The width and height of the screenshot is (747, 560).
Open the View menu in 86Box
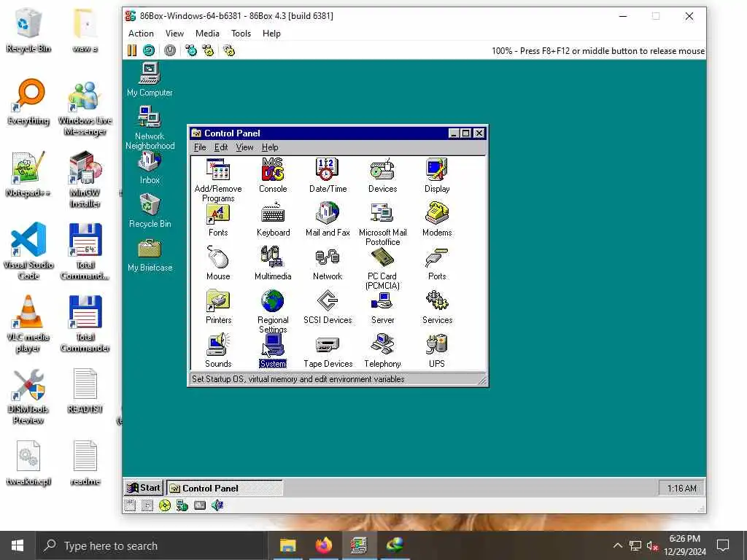174,34
